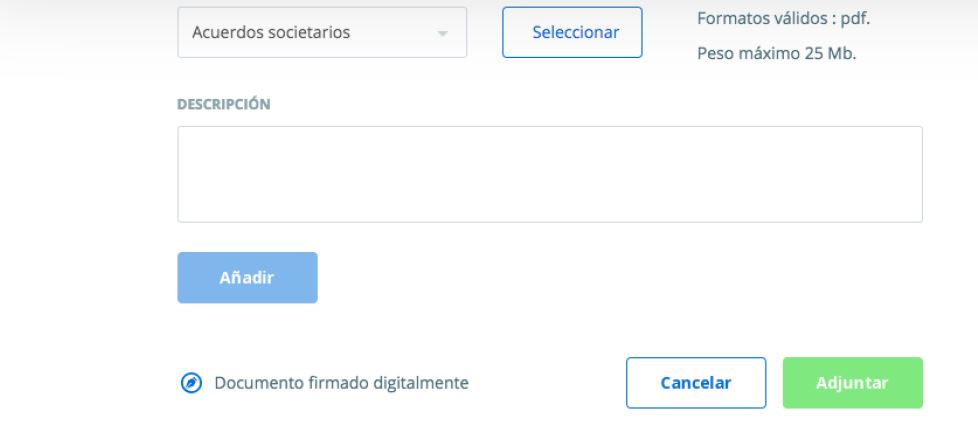The width and height of the screenshot is (978, 435).
Task: Click the Peso máximo 25 Mb note
Action: click(x=777, y=53)
